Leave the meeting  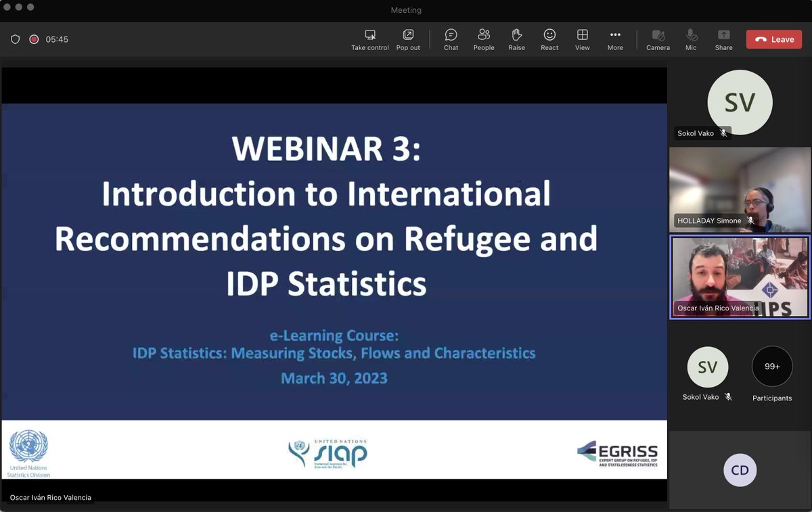pyautogui.click(x=773, y=39)
